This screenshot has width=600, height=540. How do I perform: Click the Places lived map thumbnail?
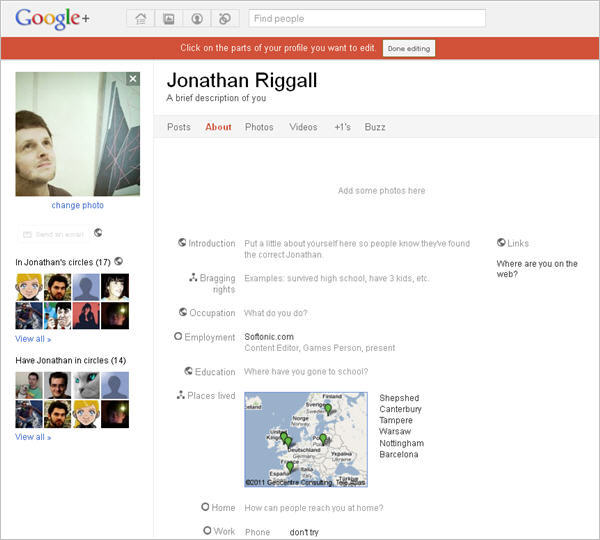coord(305,440)
